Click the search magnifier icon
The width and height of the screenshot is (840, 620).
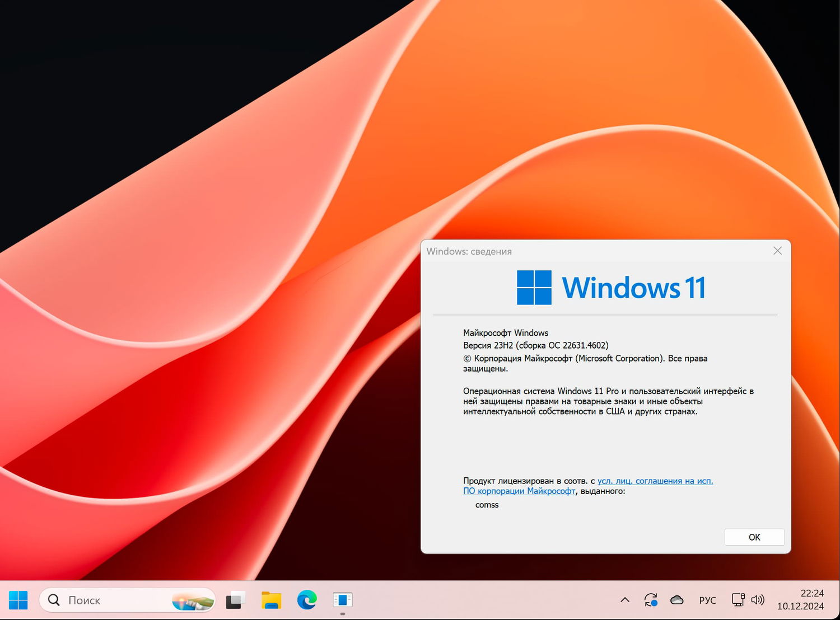pos(53,599)
